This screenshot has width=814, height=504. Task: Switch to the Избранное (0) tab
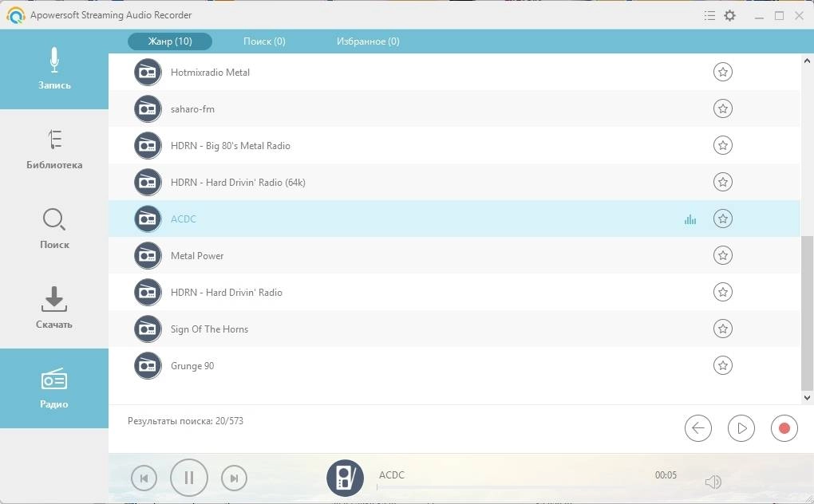[x=368, y=41]
